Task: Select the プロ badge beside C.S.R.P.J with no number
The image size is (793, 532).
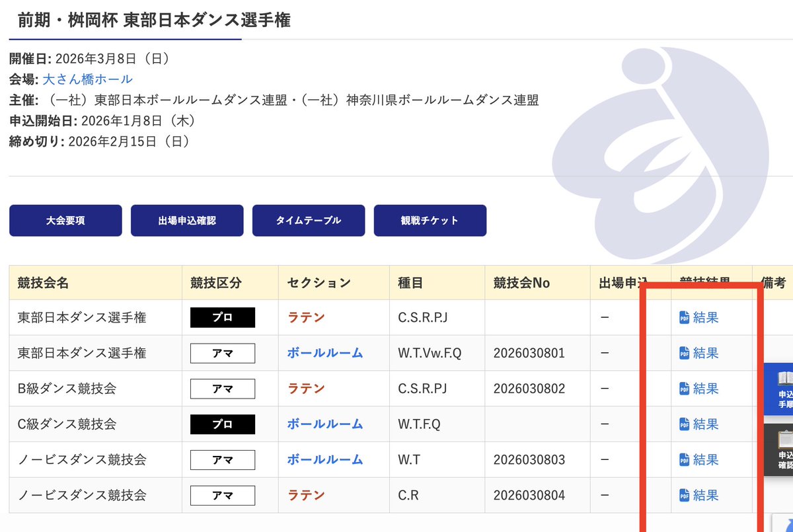Action: click(x=223, y=318)
